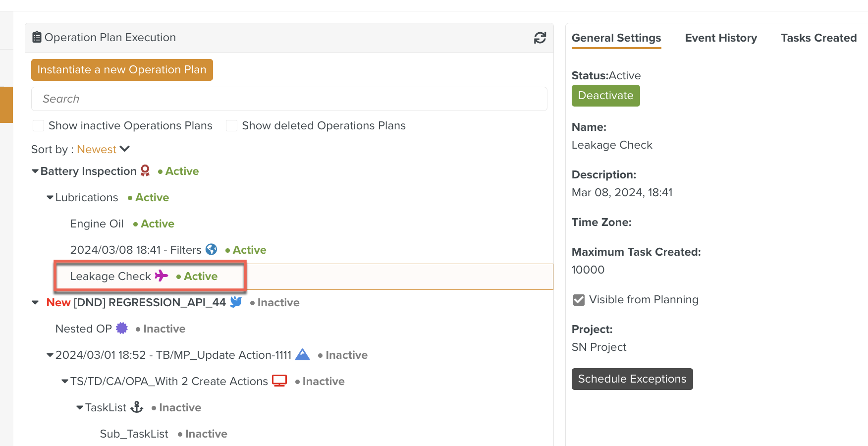Click the anchor icon next to TaskList
The height and width of the screenshot is (446, 868).
point(137,407)
